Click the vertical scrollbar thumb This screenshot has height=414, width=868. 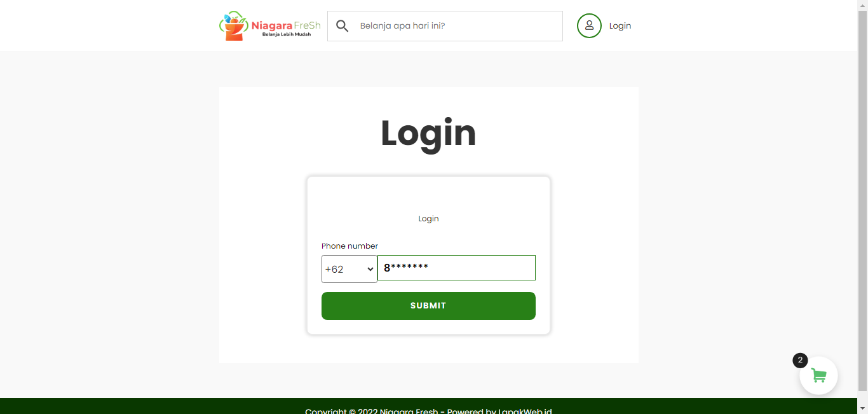pos(862,200)
